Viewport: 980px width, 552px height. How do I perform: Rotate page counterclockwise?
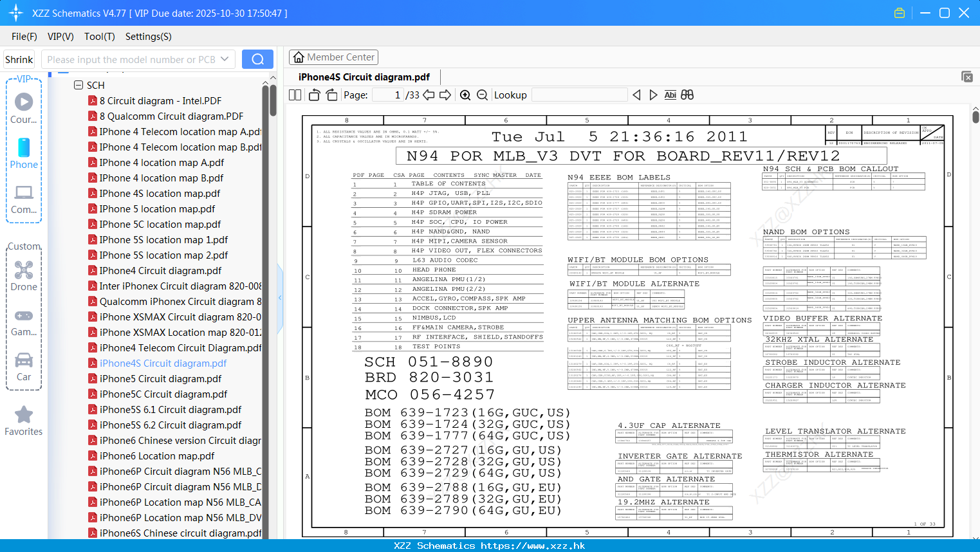click(314, 95)
